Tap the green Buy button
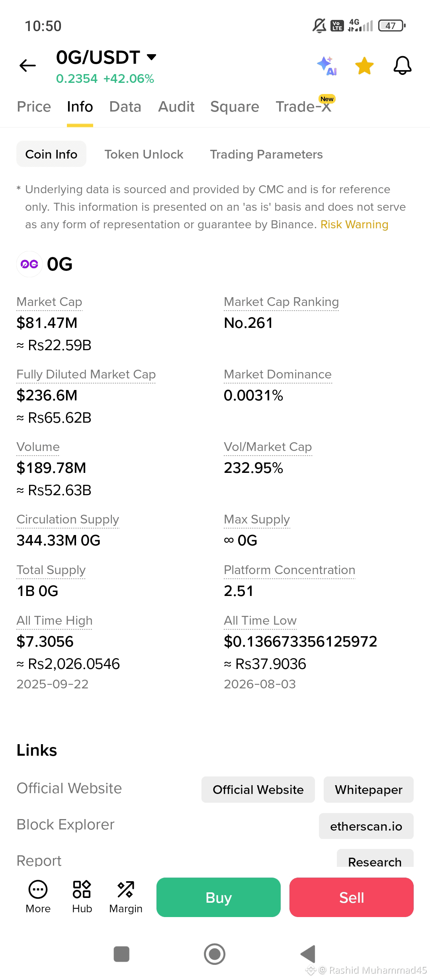 (x=219, y=897)
